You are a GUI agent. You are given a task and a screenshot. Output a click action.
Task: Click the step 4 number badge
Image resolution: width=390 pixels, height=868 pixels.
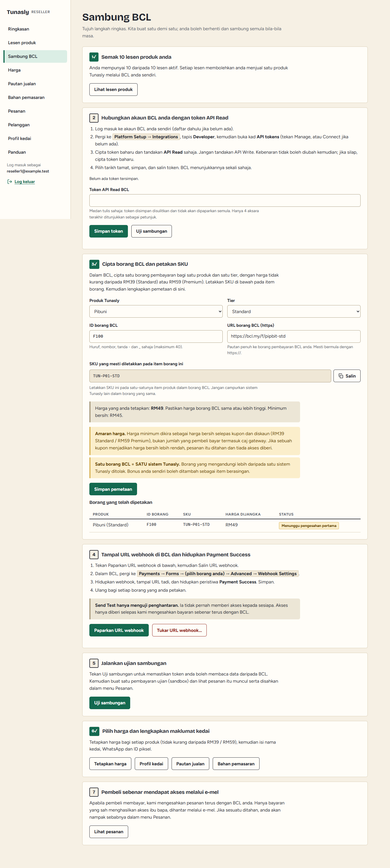94,554
